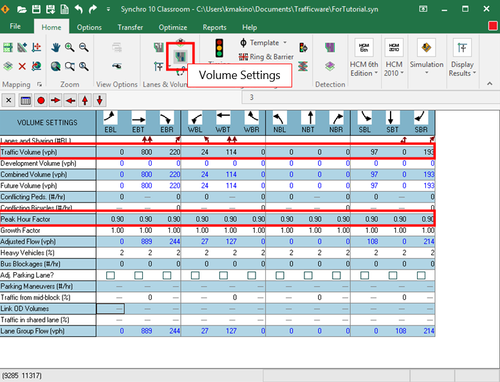Collapse the ribbon with chevron
Viewport: 500px width, 382px height.
[x=489, y=84]
